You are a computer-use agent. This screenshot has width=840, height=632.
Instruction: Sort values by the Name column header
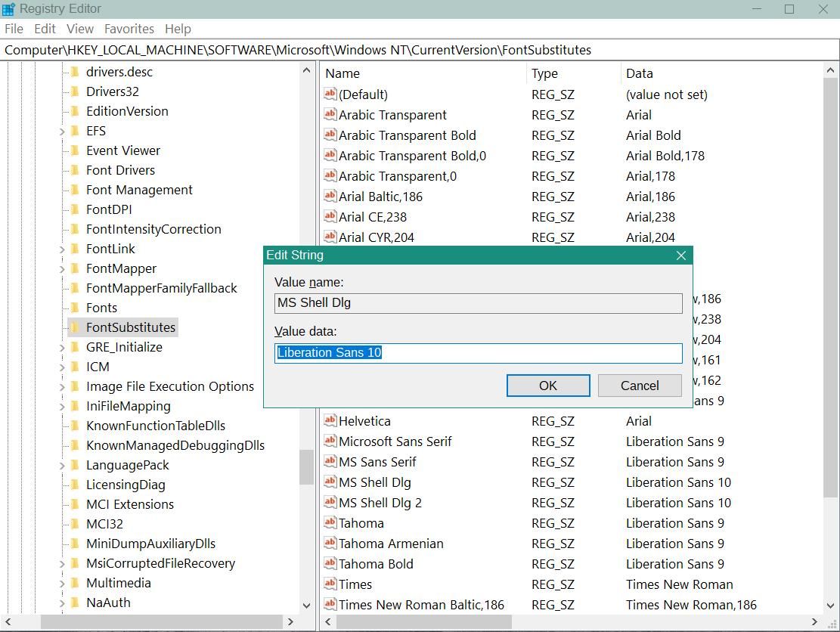tap(424, 73)
